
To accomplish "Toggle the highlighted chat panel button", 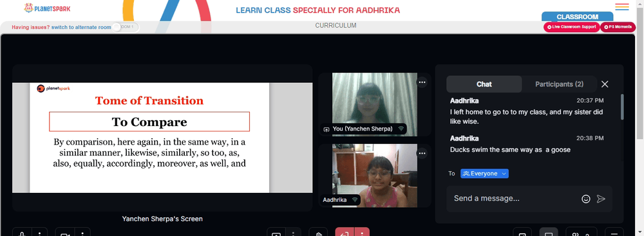I will (x=548, y=232).
